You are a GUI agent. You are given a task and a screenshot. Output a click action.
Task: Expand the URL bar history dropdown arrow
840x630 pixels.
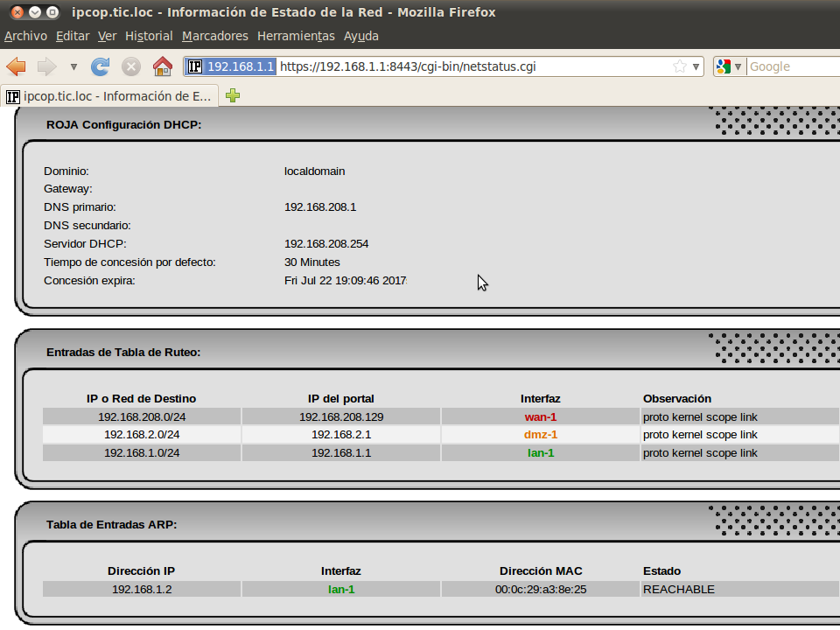[696, 66]
